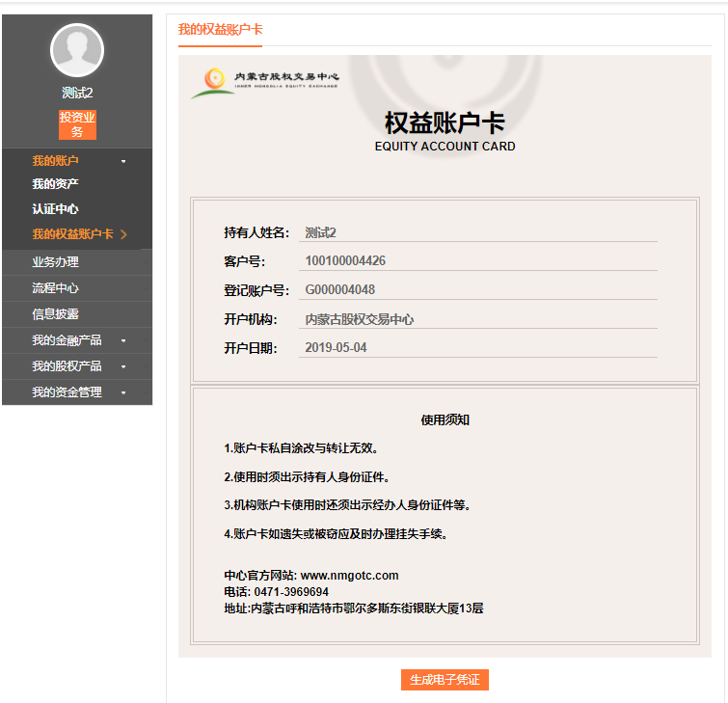728x703 pixels.
Task: Open 我的资产 submenu item
Action: tap(55, 184)
